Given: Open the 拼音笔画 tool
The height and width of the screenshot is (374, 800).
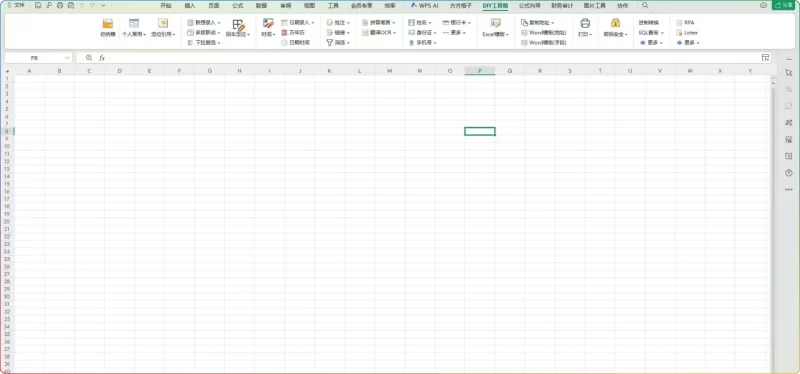Looking at the screenshot, I should click(x=379, y=22).
